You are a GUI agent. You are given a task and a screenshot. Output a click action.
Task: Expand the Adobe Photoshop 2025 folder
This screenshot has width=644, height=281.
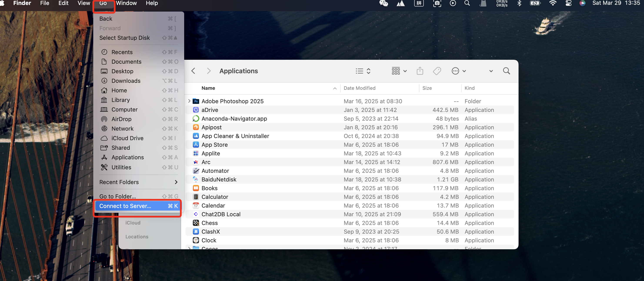(x=189, y=101)
